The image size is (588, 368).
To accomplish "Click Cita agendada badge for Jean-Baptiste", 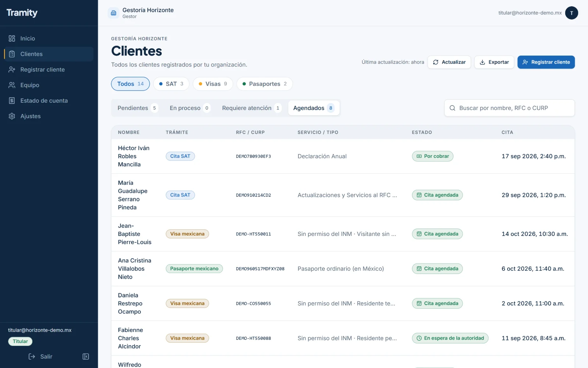I will pyautogui.click(x=437, y=234).
